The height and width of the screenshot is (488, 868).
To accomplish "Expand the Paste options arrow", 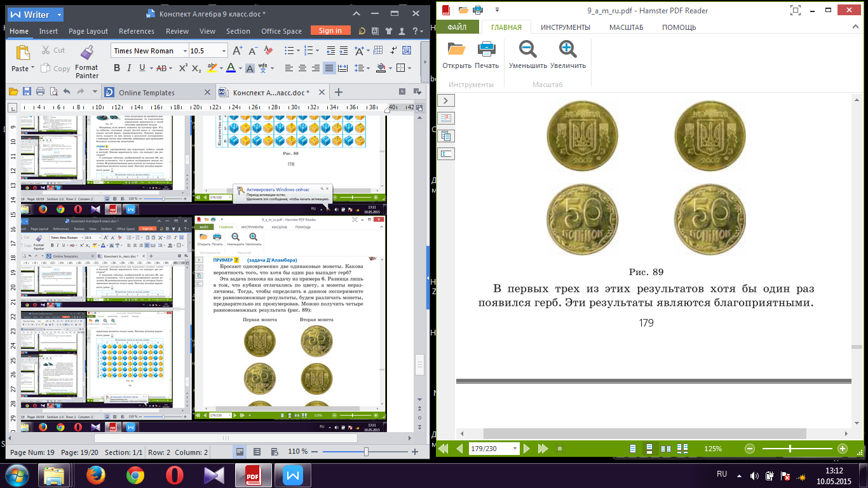I will [x=33, y=69].
